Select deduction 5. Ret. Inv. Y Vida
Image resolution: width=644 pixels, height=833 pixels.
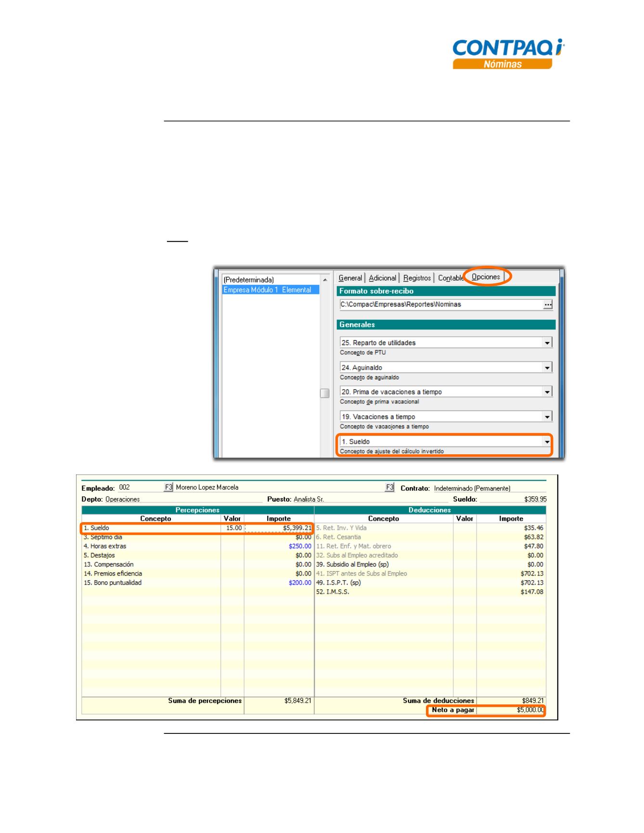(x=430, y=528)
